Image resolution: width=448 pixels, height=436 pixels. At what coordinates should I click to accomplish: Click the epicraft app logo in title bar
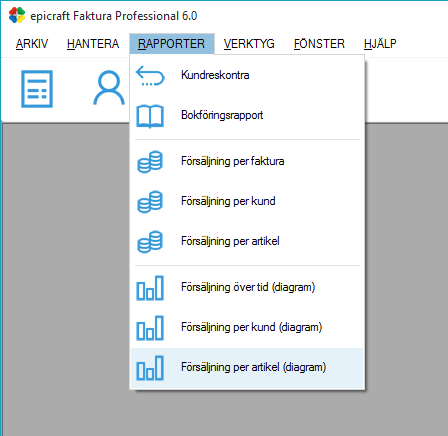coord(17,15)
